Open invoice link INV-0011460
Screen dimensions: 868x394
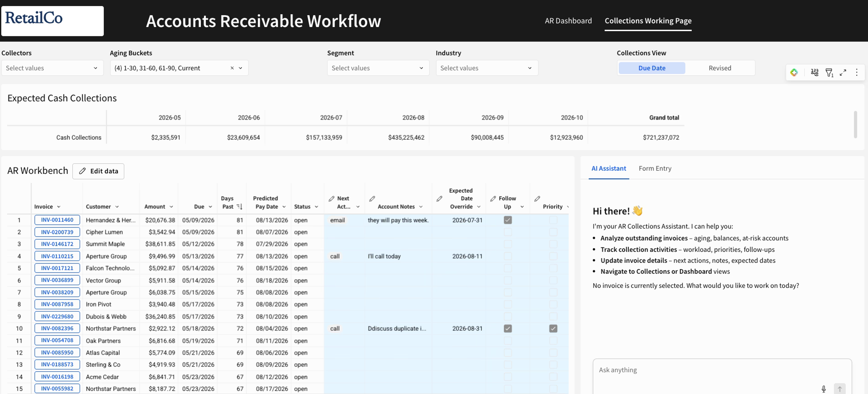[57, 220]
